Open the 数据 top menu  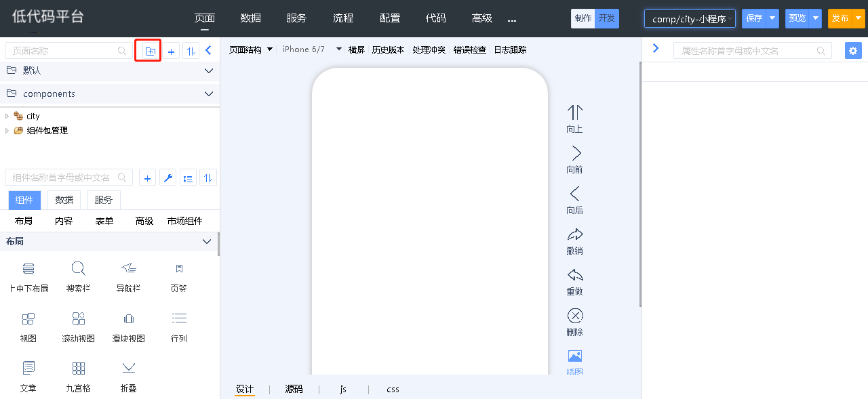click(x=251, y=18)
